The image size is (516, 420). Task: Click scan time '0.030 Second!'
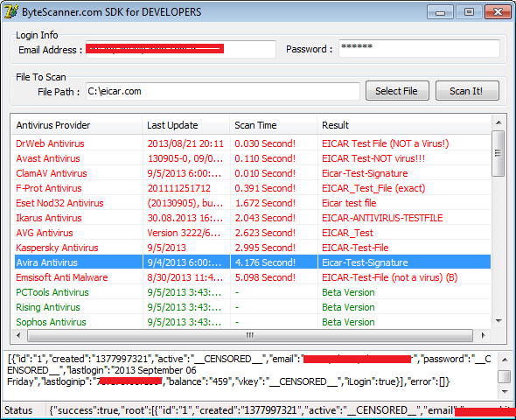(x=265, y=143)
